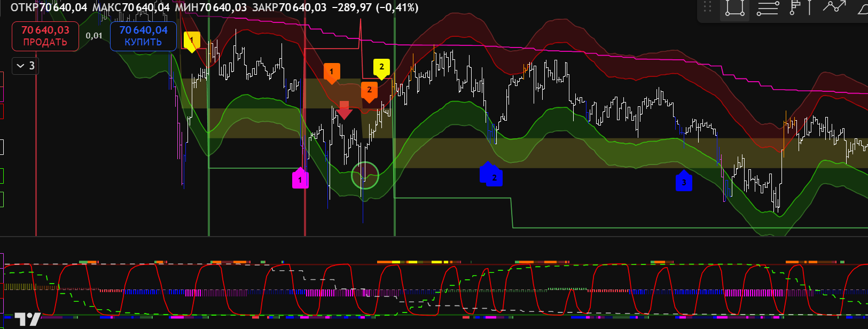The width and height of the screenshot is (868, 329).
Task: Click the partially visible curve tool icon
Action: tap(862, 9)
